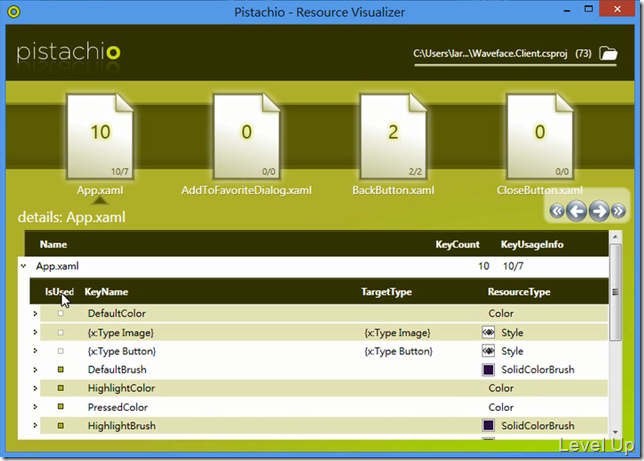Screen dimensions: 644x461
Task: Click the AddToFavoriteDialog.xaml name label
Action: click(x=246, y=190)
